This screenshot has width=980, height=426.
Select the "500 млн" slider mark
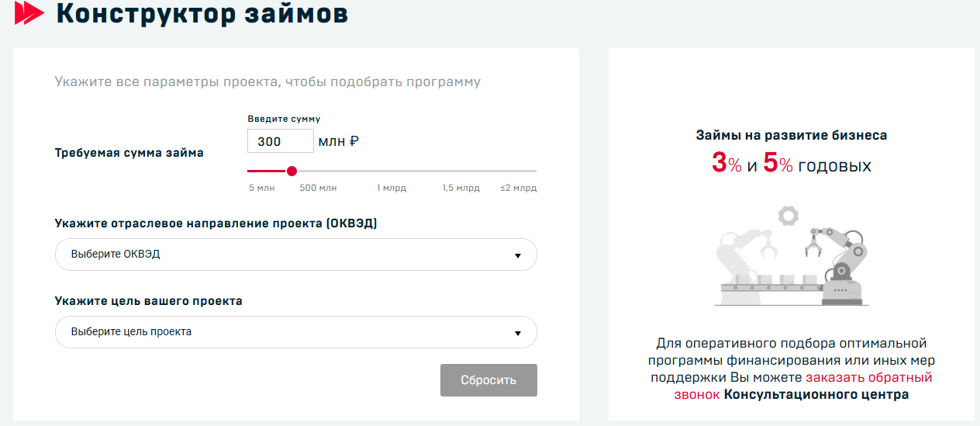[x=318, y=188]
